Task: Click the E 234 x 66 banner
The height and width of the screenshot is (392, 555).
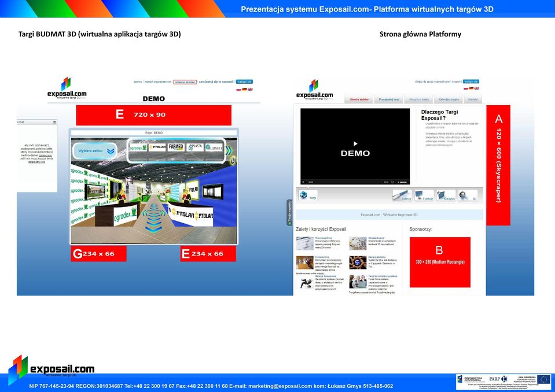Action: coord(208,254)
